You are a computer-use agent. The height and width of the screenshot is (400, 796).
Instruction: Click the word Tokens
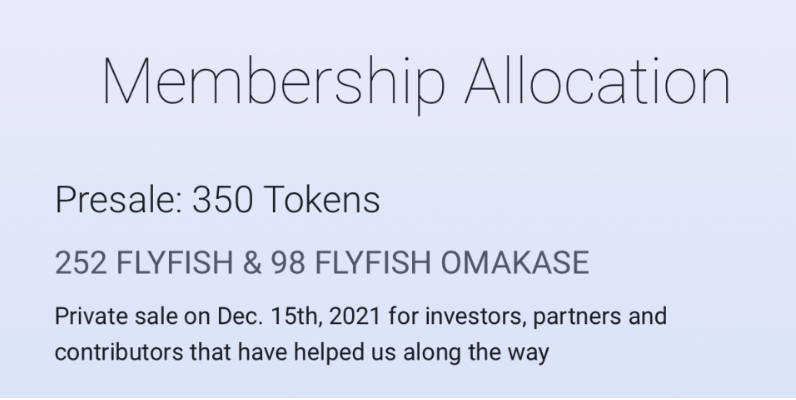point(322,199)
